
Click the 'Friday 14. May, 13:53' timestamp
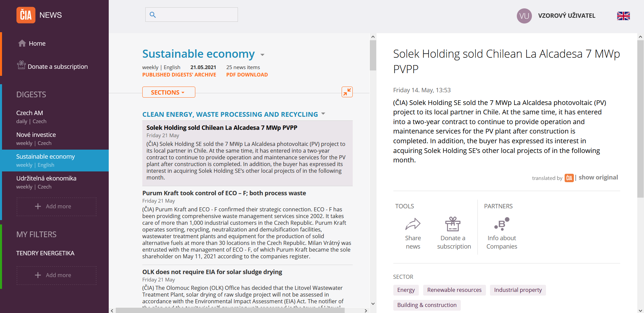[422, 90]
